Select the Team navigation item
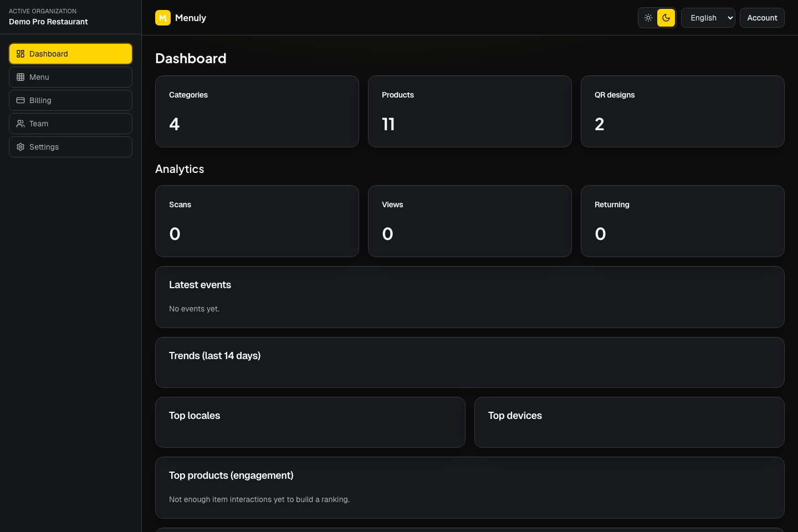Image resolution: width=798 pixels, height=532 pixels. click(70, 124)
